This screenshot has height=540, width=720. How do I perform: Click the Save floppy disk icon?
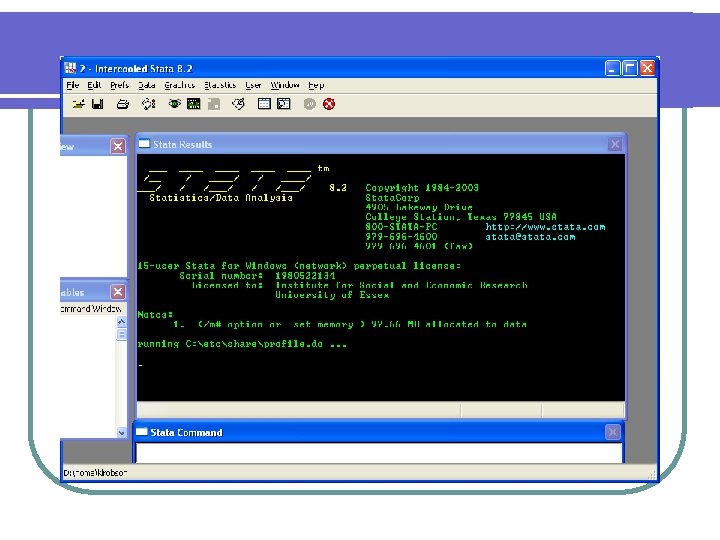point(97,104)
